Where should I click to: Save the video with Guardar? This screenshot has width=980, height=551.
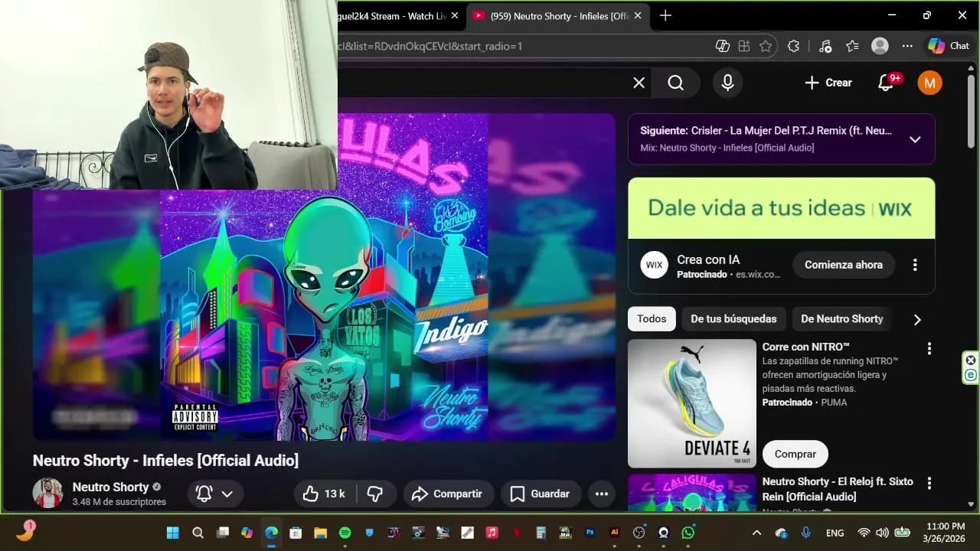pos(540,494)
